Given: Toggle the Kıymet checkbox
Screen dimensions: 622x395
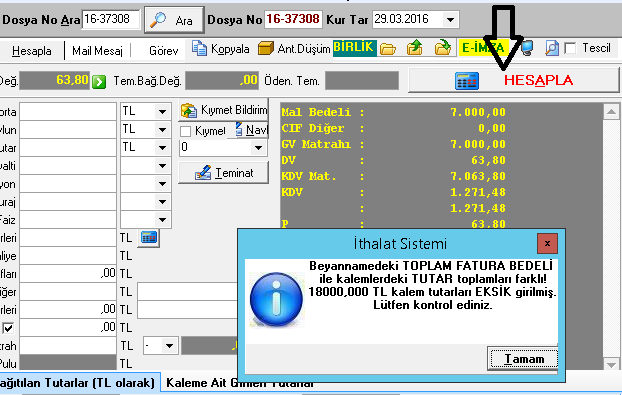Looking at the screenshot, I should pos(185,131).
